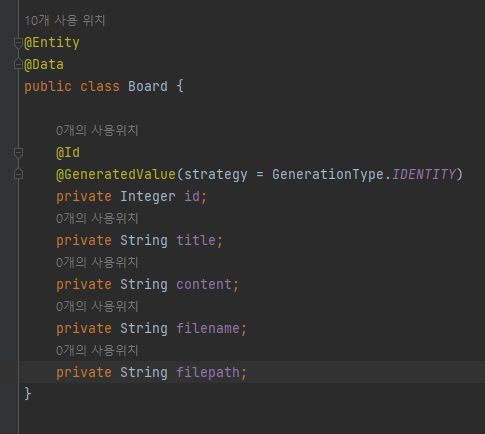485x434 pixels.
Task: Collapse the fold marker beside @Id
Action: (18, 153)
